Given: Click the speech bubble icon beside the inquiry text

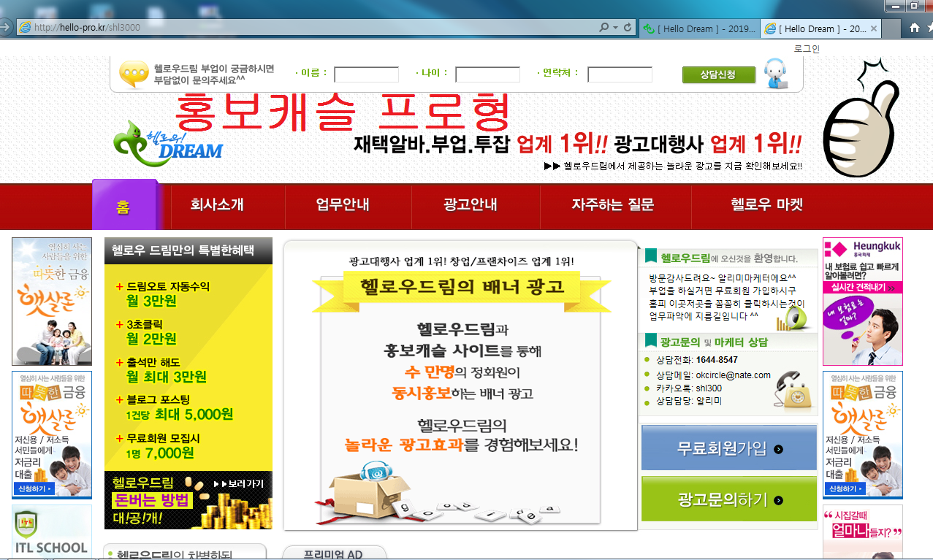Looking at the screenshot, I should coord(133,72).
